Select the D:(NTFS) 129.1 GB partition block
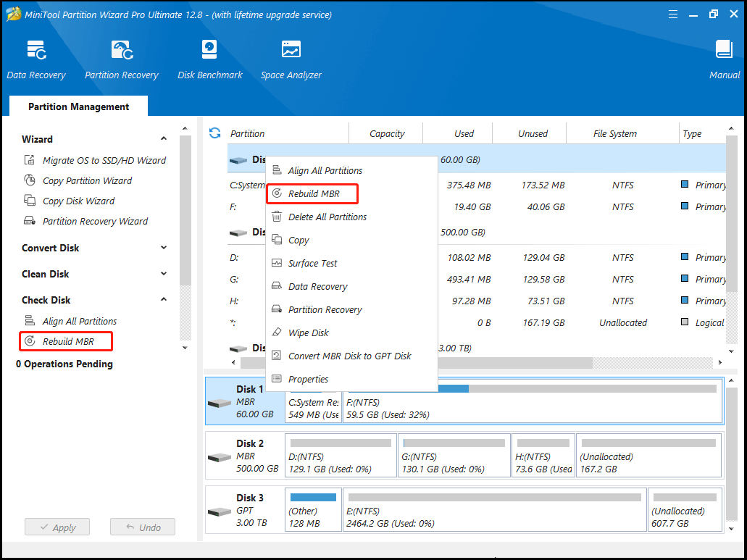 click(341, 455)
